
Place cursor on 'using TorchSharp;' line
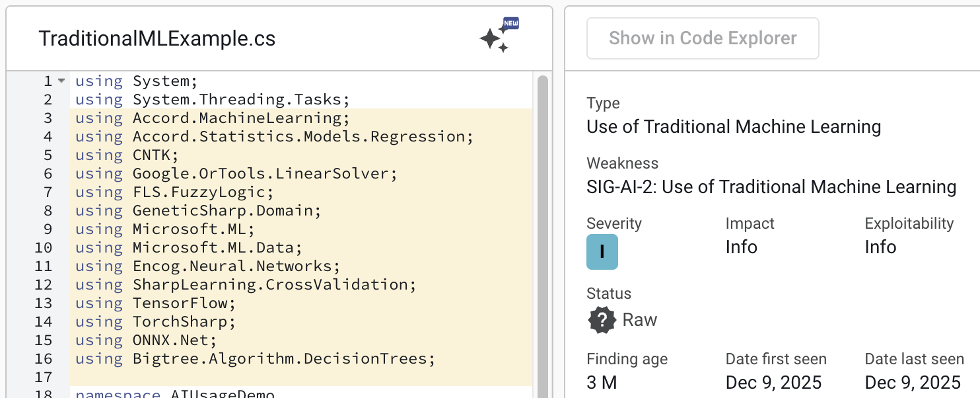click(x=155, y=322)
